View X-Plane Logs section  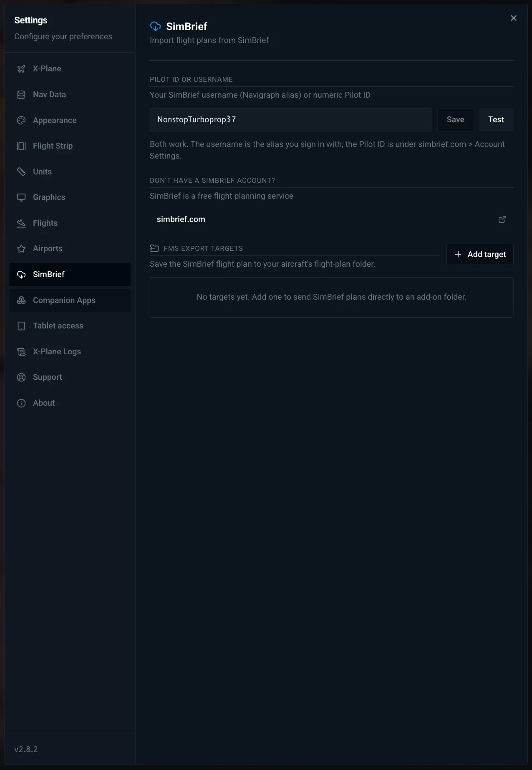tap(70, 352)
